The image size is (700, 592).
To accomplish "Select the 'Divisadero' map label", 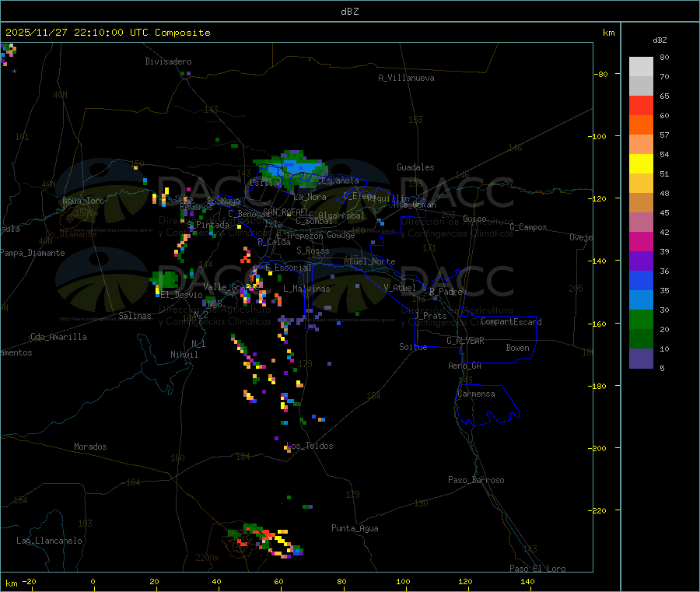I will point(168,61).
